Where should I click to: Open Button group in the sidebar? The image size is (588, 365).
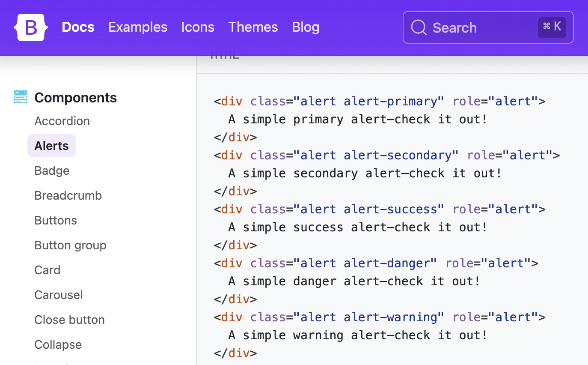click(70, 245)
